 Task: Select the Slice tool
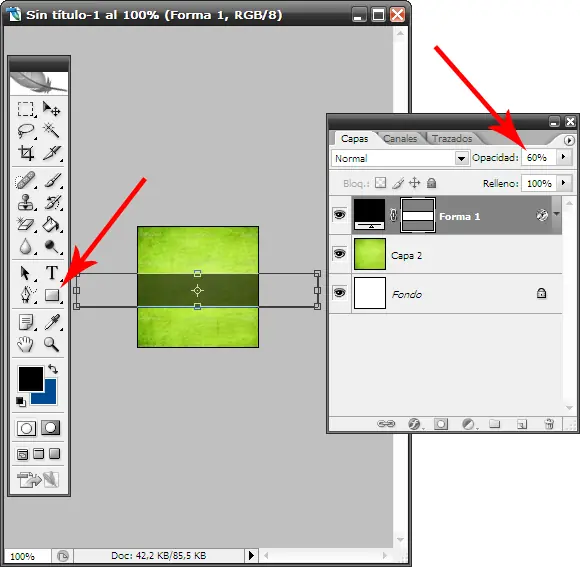(x=51, y=153)
